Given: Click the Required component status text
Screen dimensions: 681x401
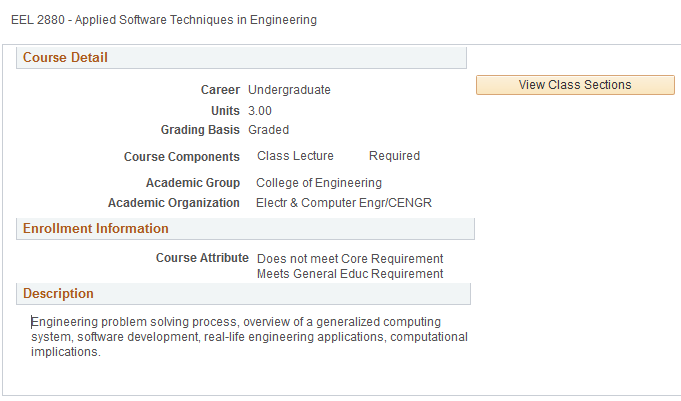Looking at the screenshot, I should click(394, 156).
